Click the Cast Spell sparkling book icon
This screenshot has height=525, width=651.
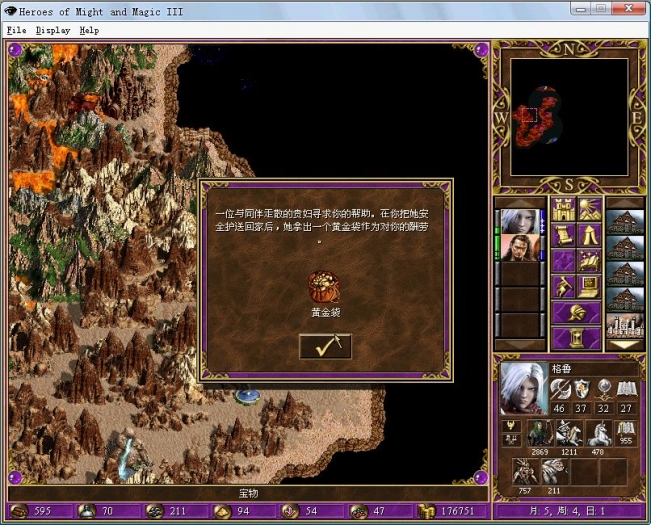tap(589, 261)
